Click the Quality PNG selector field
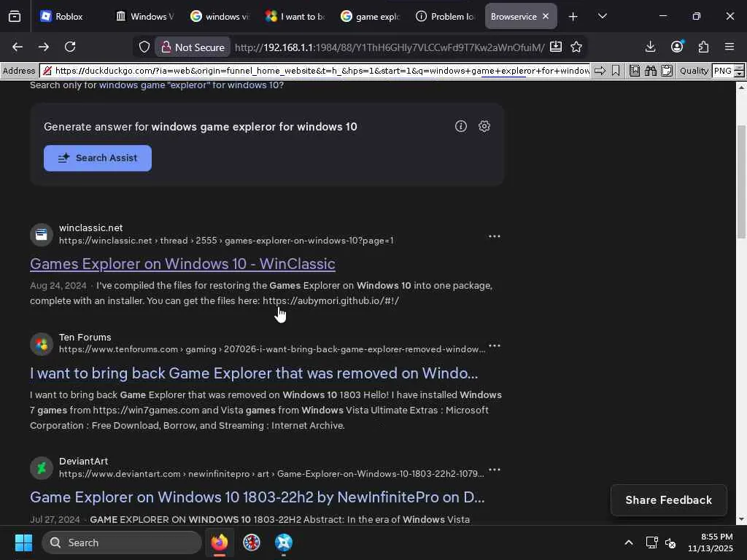The image size is (747, 560). point(723,71)
